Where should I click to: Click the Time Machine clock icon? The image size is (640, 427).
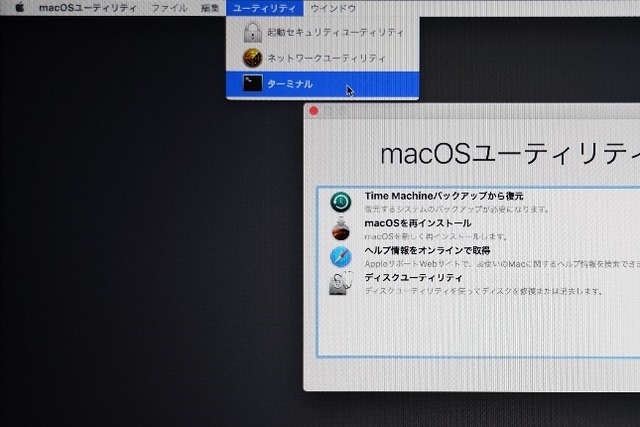pyautogui.click(x=340, y=202)
